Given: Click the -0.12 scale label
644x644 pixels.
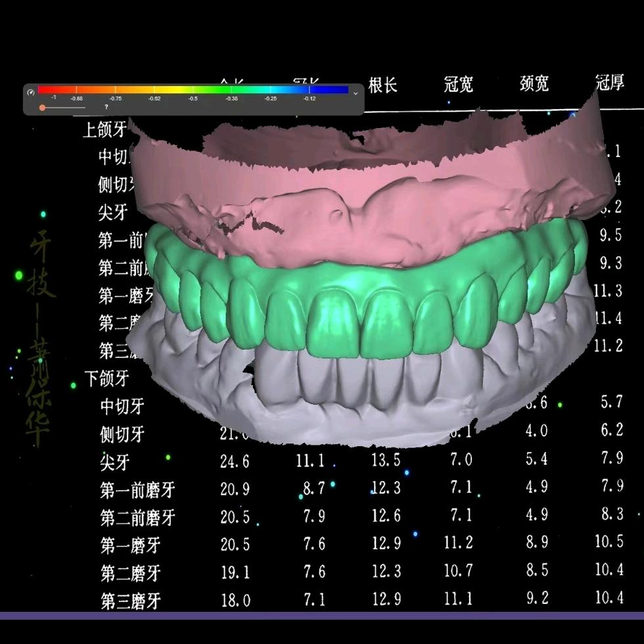Looking at the screenshot, I should pos(310,99).
